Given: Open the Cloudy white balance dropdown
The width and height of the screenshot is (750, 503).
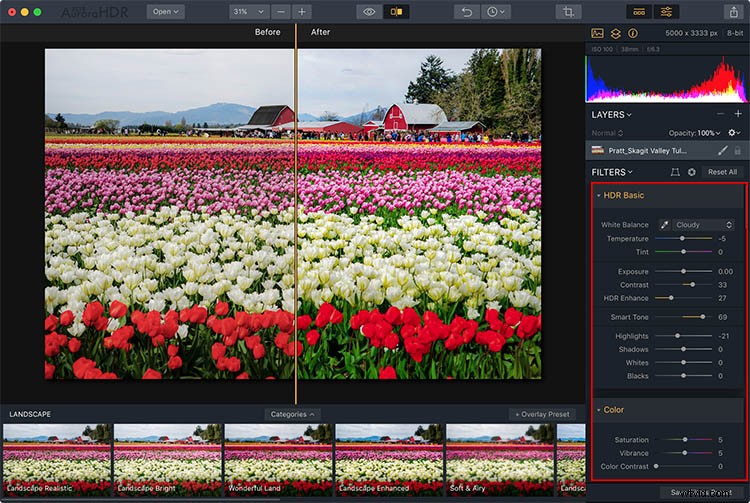Looking at the screenshot, I should tap(703, 225).
